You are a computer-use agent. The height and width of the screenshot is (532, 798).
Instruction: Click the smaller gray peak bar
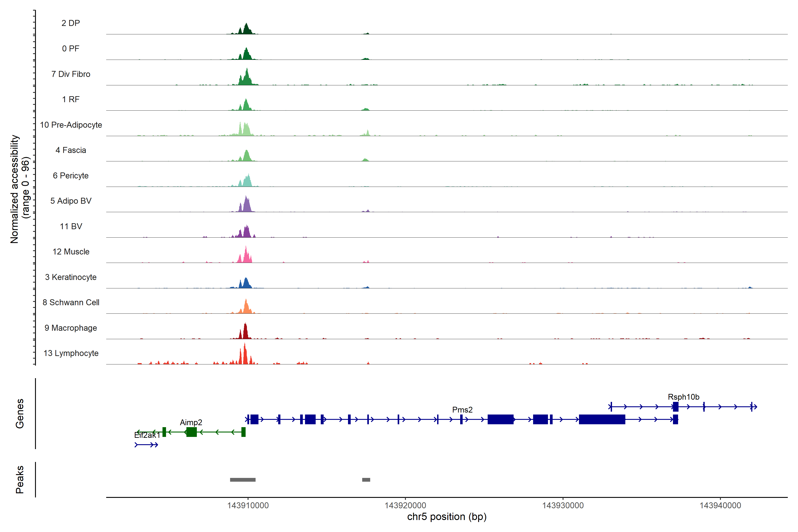click(x=366, y=480)
